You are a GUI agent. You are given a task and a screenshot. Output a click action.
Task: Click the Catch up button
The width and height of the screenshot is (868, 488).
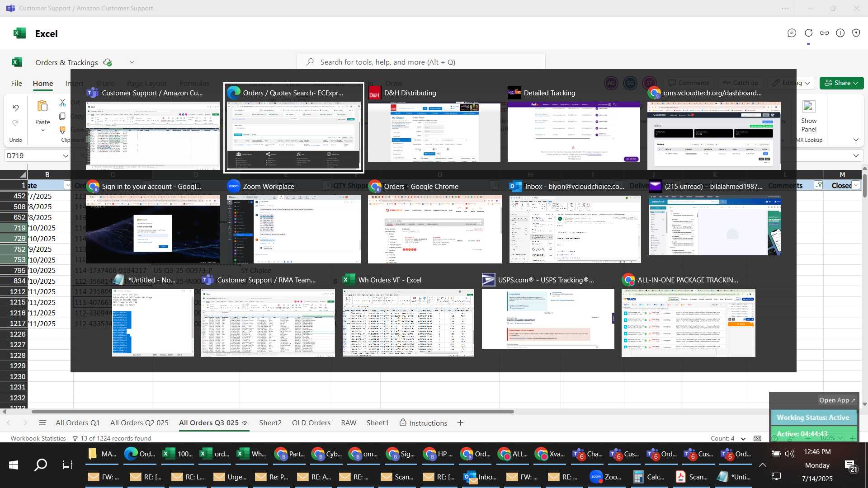(x=741, y=83)
